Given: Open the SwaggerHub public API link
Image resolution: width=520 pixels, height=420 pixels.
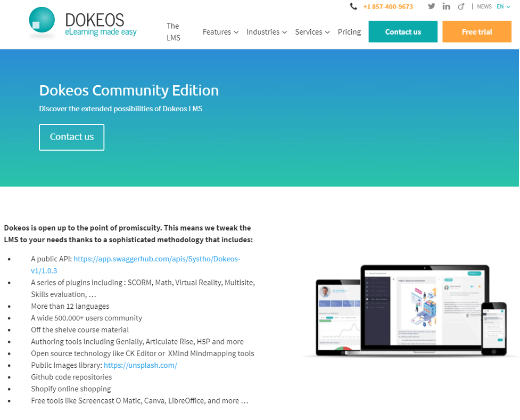Looking at the screenshot, I should coord(157,259).
